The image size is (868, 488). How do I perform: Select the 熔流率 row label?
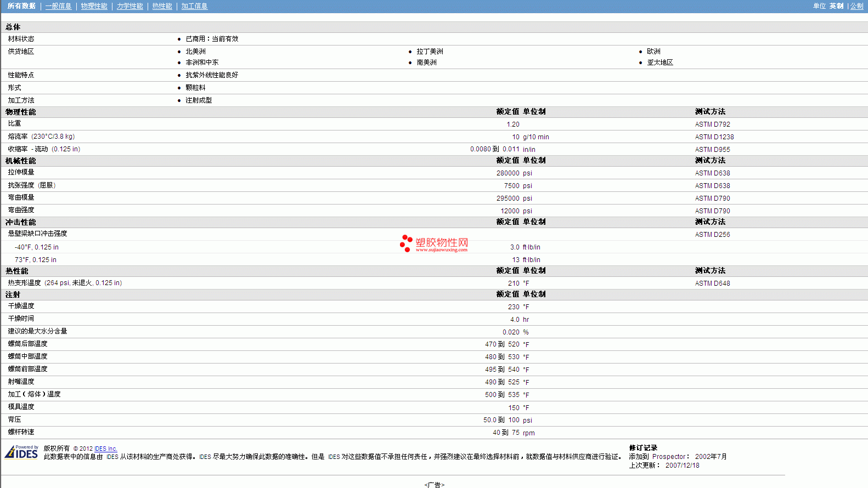[x=41, y=137]
